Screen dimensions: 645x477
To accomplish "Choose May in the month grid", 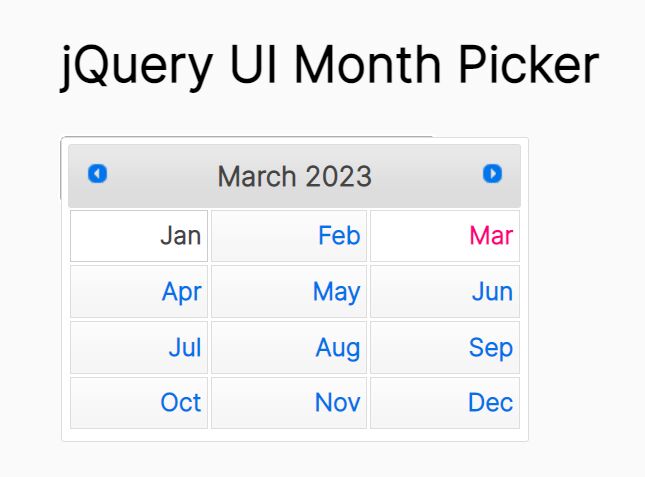I will pos(289,292).
